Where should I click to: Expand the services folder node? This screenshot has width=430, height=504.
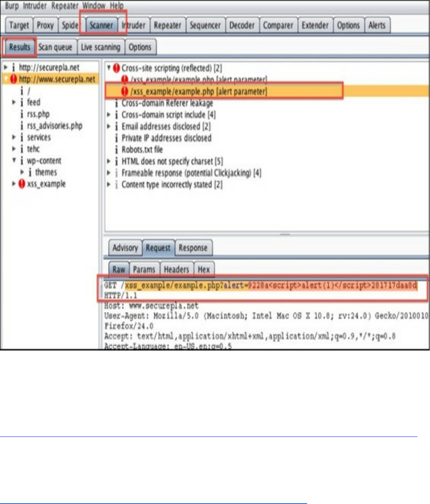(x=14, y=137)
